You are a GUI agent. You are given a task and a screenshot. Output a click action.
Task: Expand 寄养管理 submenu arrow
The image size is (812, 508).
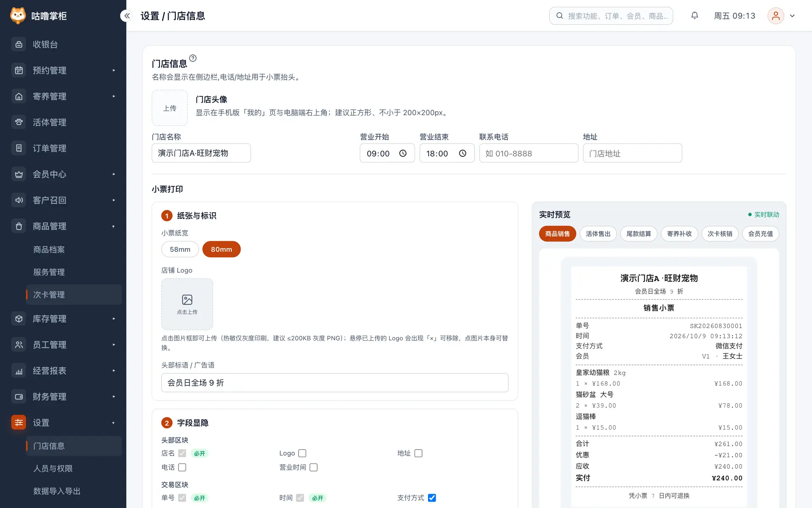click(114, 97)
